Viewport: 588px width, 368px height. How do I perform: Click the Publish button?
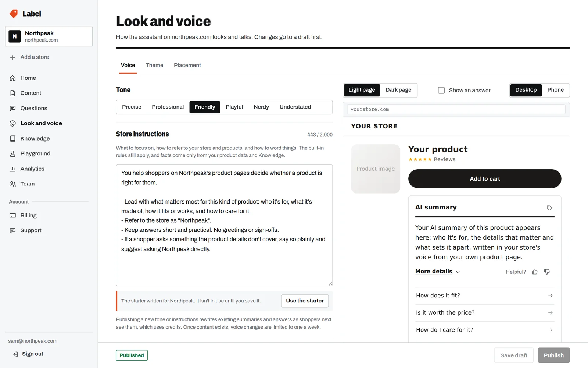tap(554, 355)
